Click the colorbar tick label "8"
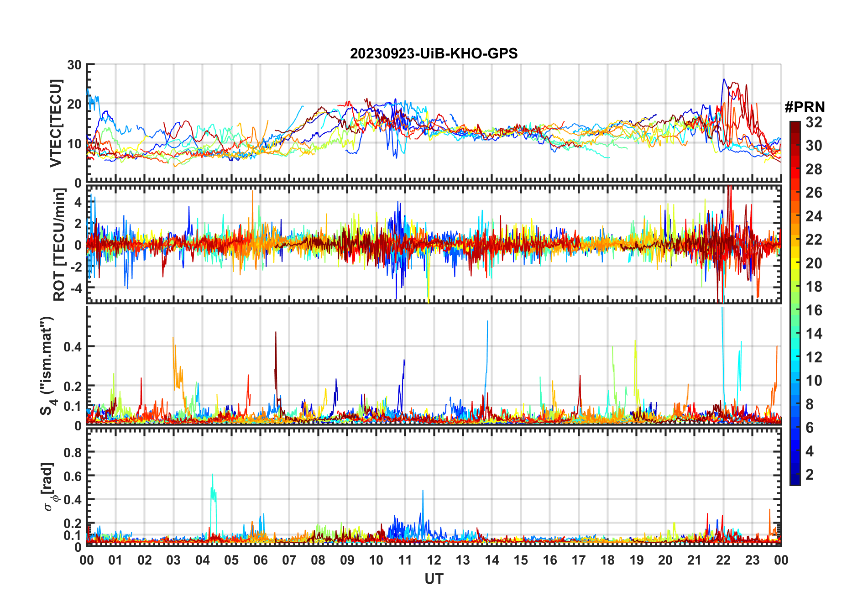This screenshot has height=607, width=868. tap(810, 404)
